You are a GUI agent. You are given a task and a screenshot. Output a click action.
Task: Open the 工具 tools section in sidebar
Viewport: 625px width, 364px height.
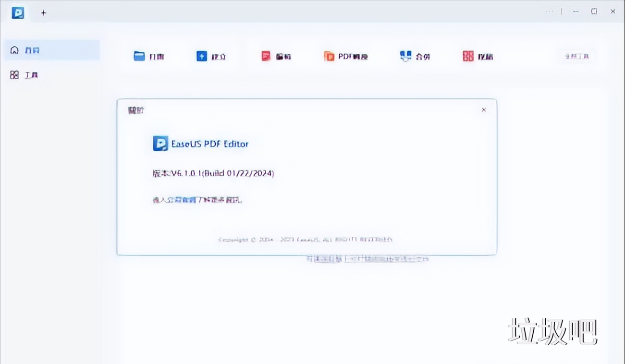coord(14,74)
